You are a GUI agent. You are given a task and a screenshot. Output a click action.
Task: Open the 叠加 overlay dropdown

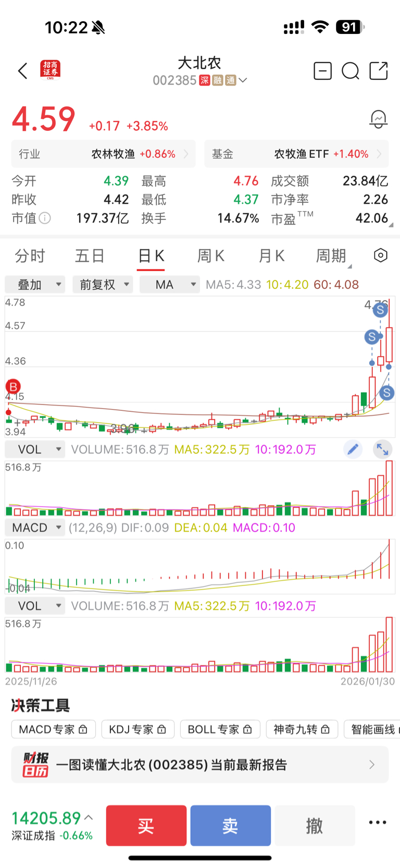pos(35,285)
